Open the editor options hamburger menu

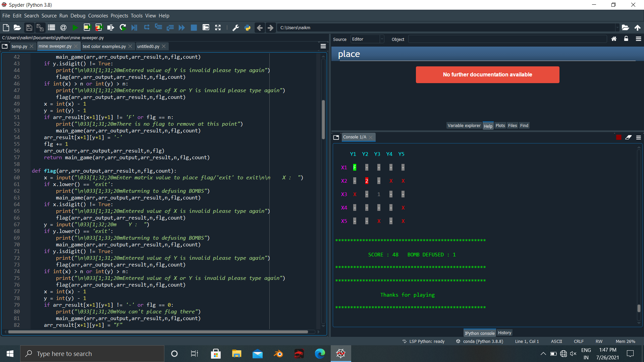click(323, 46)
